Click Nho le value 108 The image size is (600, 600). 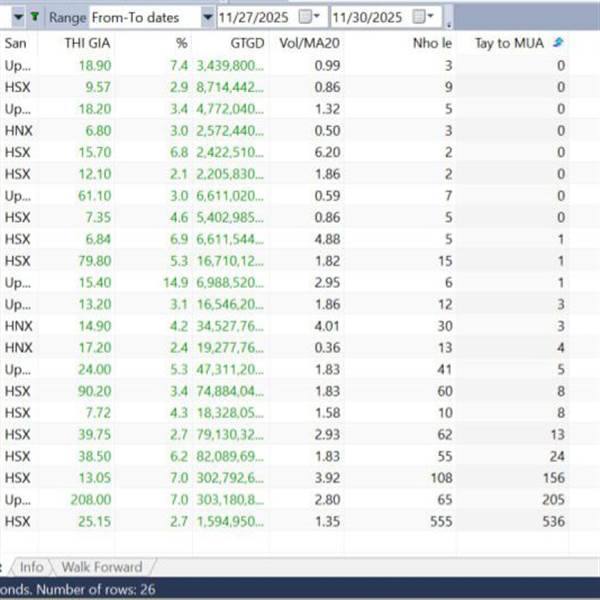coord(442,478)
